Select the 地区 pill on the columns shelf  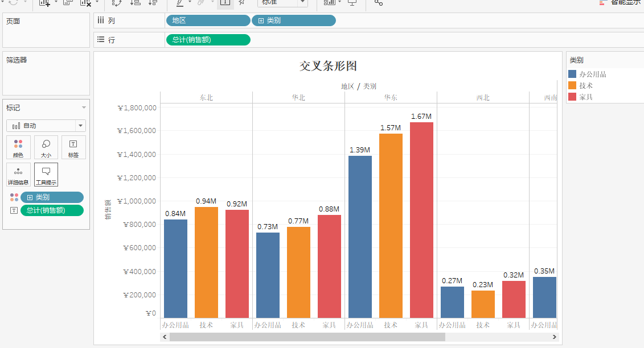[208, 20]
